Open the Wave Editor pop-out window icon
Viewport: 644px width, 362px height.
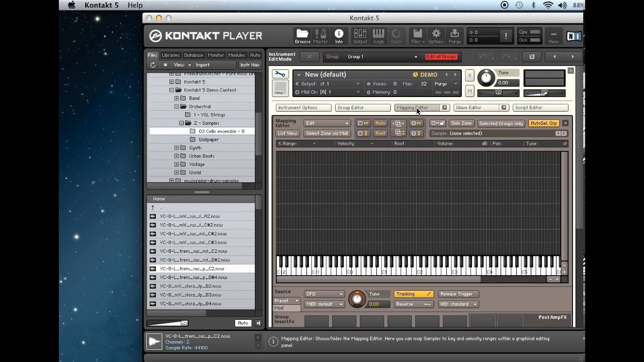(x=504, y=108)
